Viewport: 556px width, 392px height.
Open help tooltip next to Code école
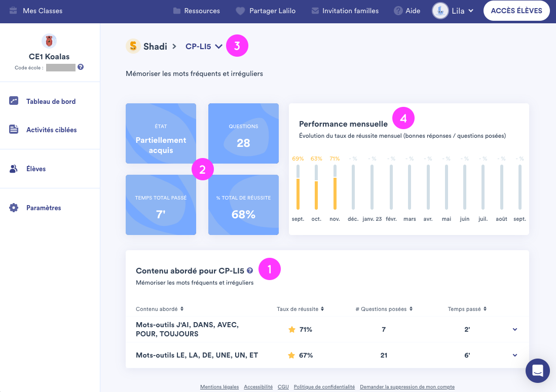point(80,67)
